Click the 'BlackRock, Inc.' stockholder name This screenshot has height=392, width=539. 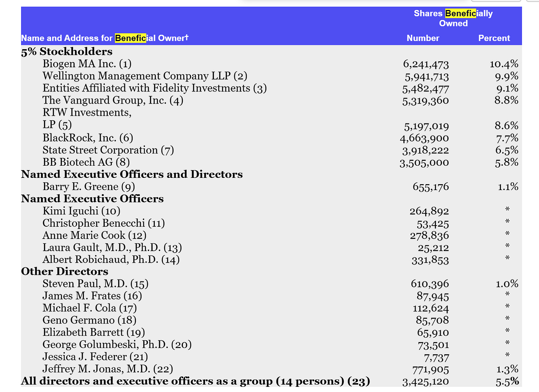(88, 138)
